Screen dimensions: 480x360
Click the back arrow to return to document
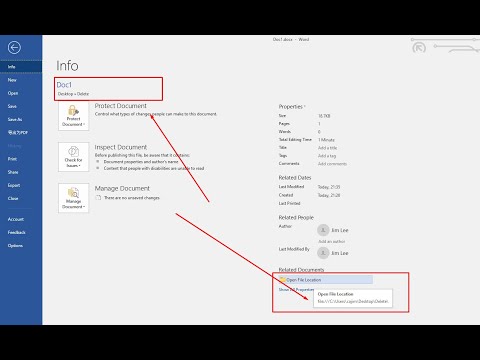14,48
